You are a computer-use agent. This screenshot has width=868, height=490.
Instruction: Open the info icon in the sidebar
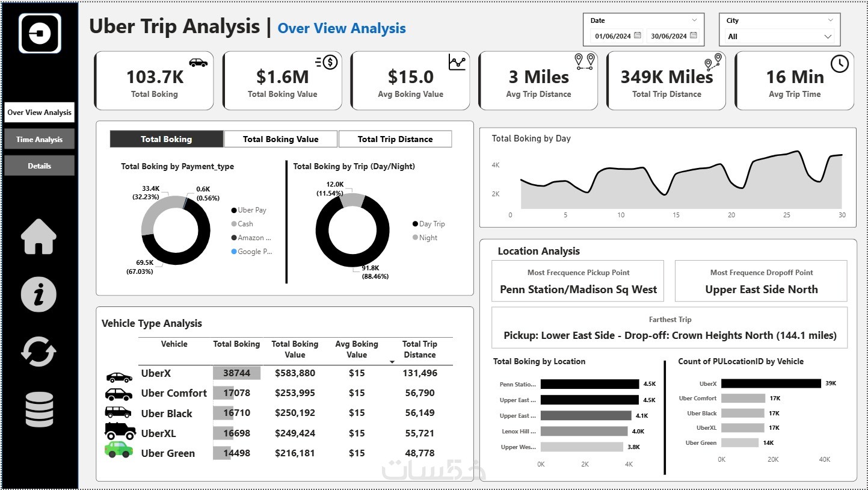pyautogui.click(x=39, y=295)
